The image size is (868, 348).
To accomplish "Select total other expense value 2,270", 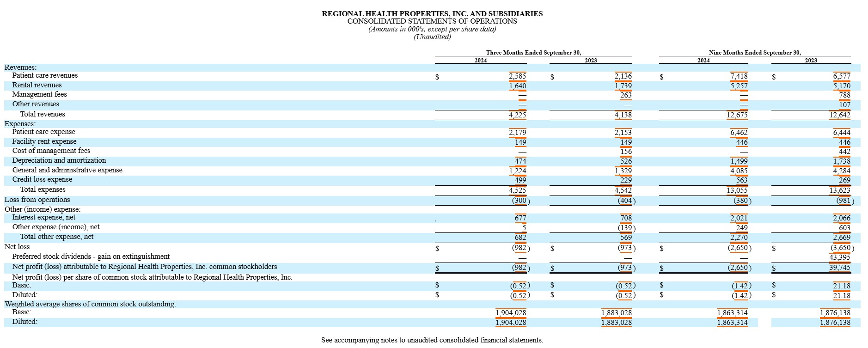I will 739,238.
